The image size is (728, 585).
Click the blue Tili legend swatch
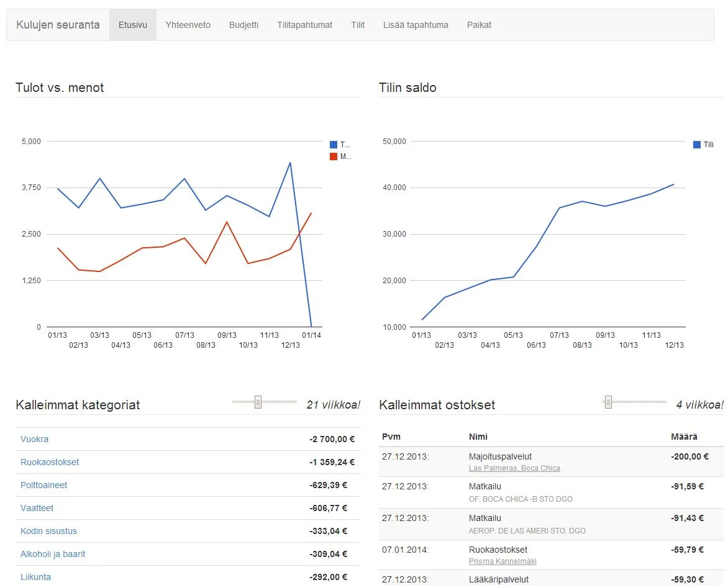pos(697,145)
